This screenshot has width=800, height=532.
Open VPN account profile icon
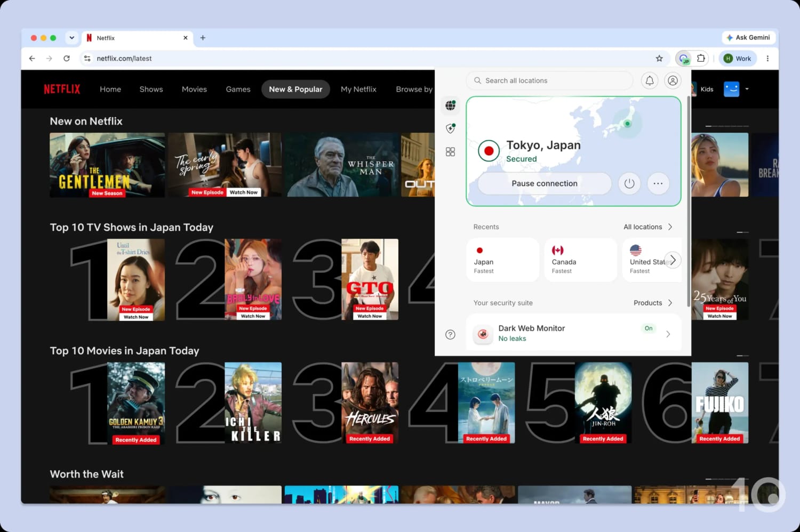point(673,80)
